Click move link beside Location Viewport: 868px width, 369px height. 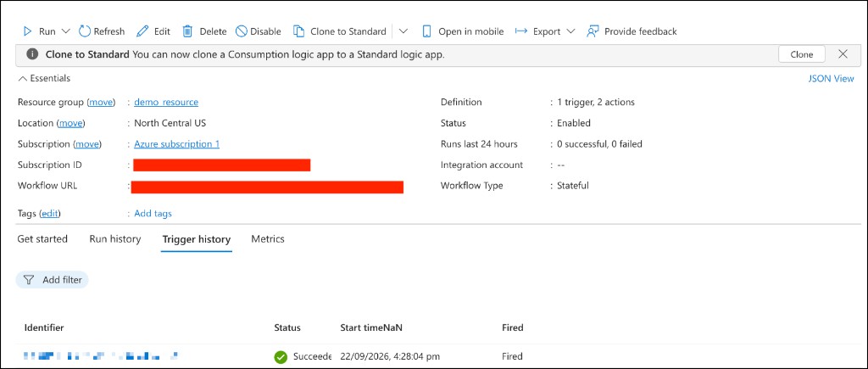(x=71, y=123)
